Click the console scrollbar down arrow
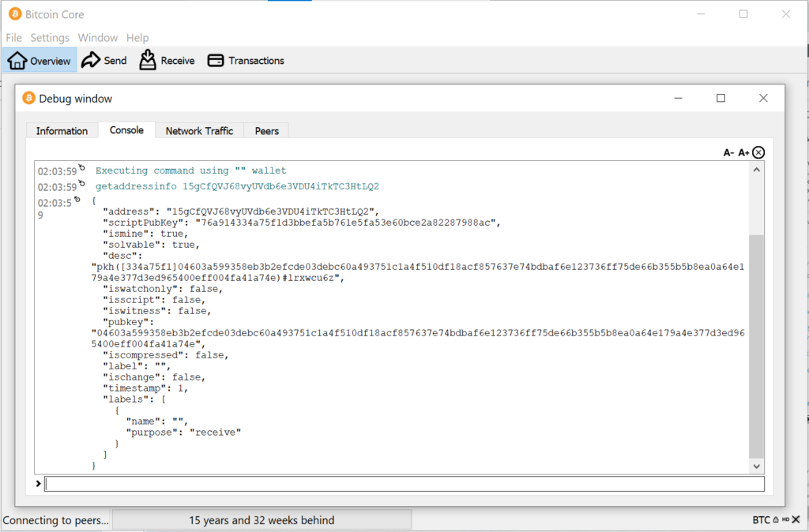The width and height of the screenshot is (809, 532). coord(756,466)
